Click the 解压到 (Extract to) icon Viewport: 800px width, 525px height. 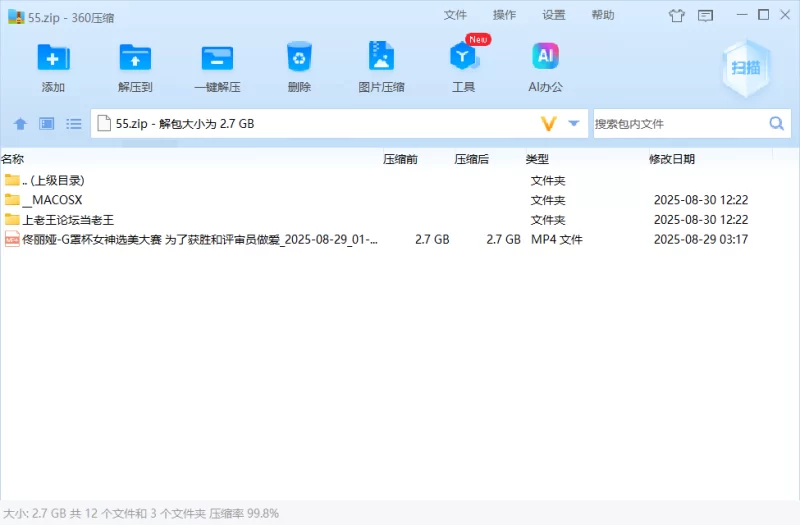click(x=135, y=58)
